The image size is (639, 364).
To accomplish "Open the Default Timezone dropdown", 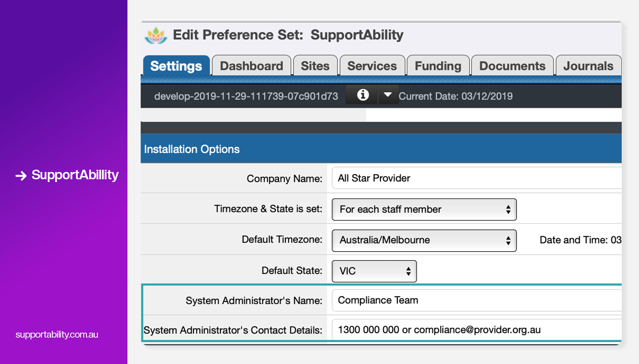I will point(424,240).
